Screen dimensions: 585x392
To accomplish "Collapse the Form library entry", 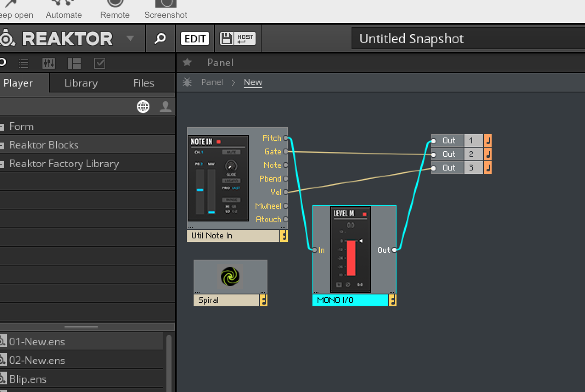I will click(x=2, y=126).
